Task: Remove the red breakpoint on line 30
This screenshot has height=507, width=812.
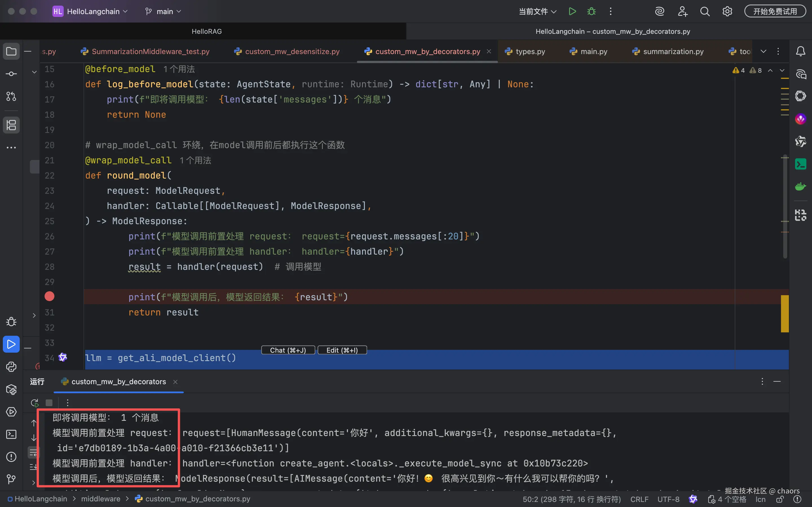Action: click(49, 296)
